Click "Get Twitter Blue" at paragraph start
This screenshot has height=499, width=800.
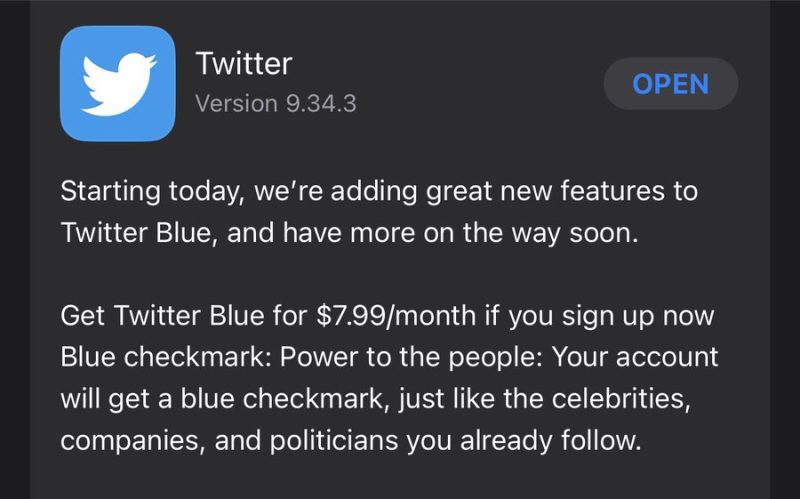[162, 315]
